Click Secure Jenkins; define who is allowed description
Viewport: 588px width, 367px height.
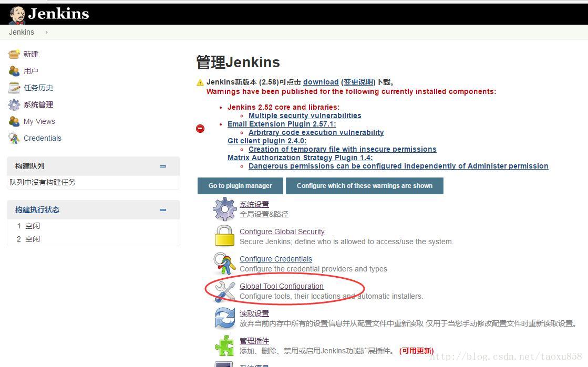click(x=346, y=242)
